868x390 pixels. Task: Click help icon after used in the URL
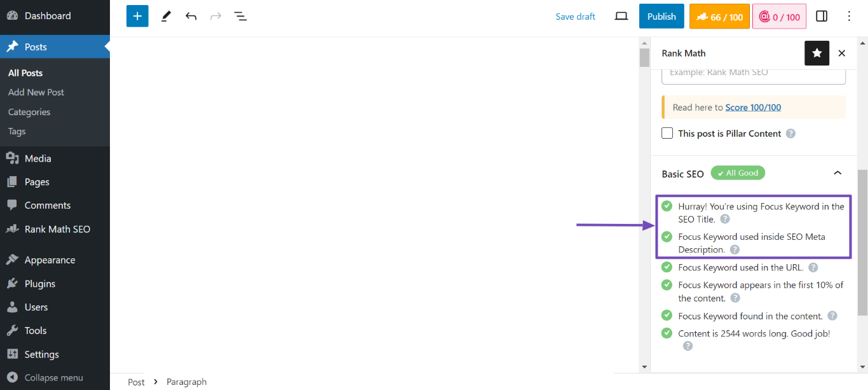click(x=813, y=268)
